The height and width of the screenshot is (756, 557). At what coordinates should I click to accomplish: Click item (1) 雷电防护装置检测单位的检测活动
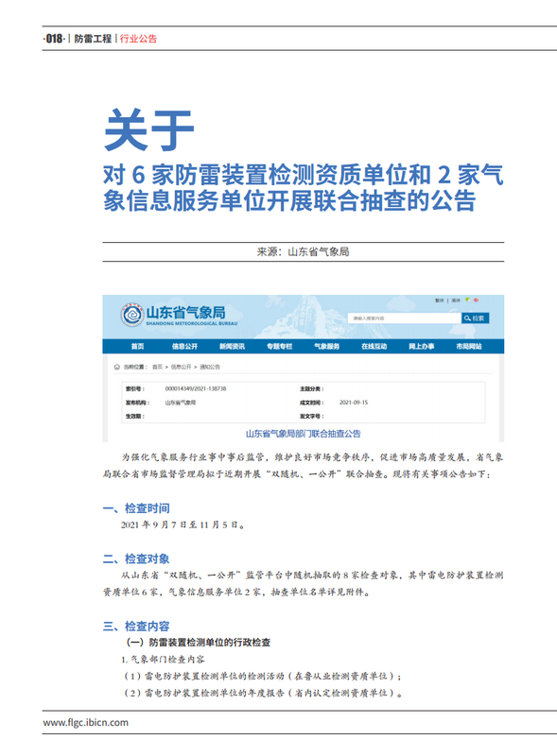263,676
